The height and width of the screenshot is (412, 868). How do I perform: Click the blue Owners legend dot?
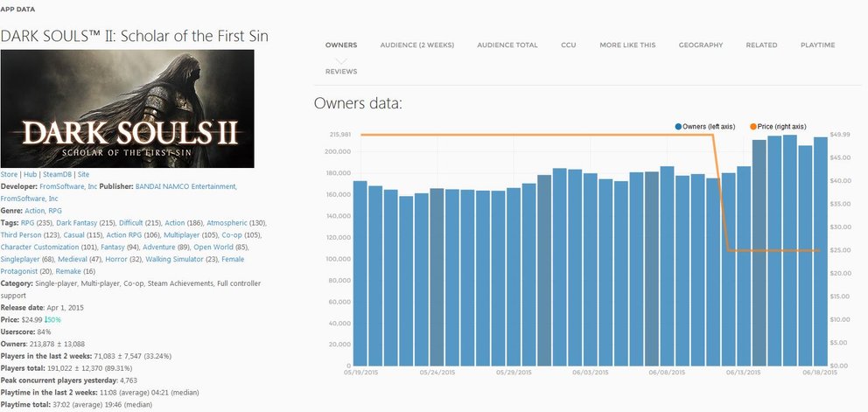tap(678, 127)
